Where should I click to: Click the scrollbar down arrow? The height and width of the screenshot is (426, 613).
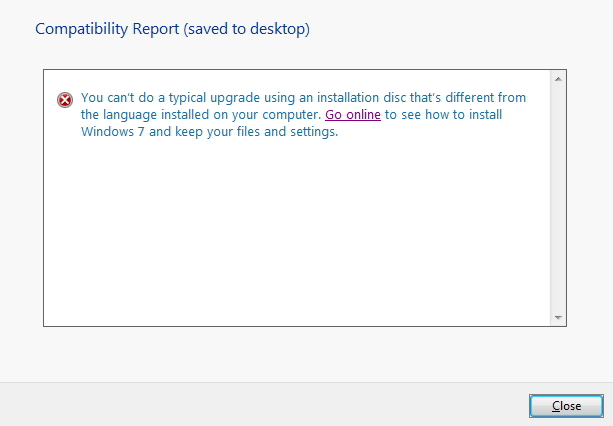pyautogui.click(x=558, y=317)
